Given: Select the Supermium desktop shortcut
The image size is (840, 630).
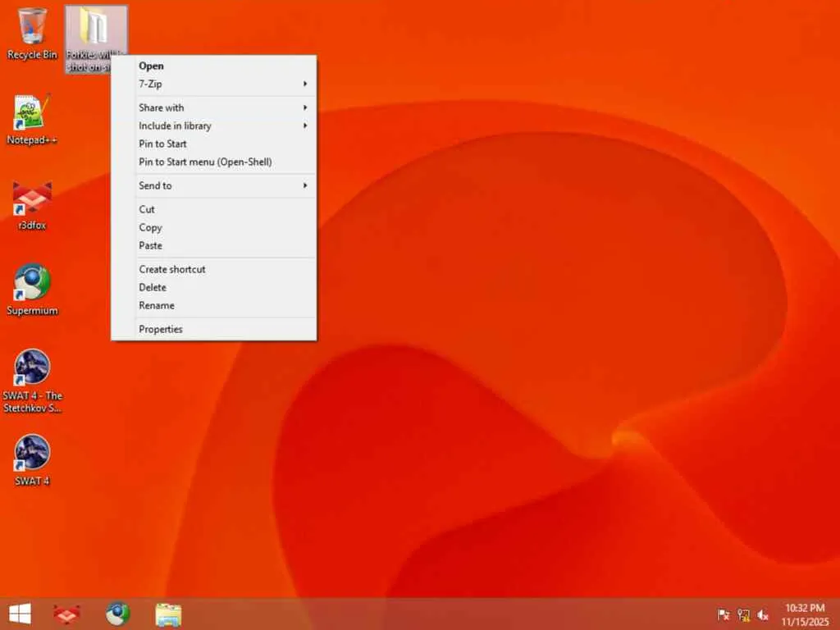Looking at the screenshot, I should coord(32,290).
